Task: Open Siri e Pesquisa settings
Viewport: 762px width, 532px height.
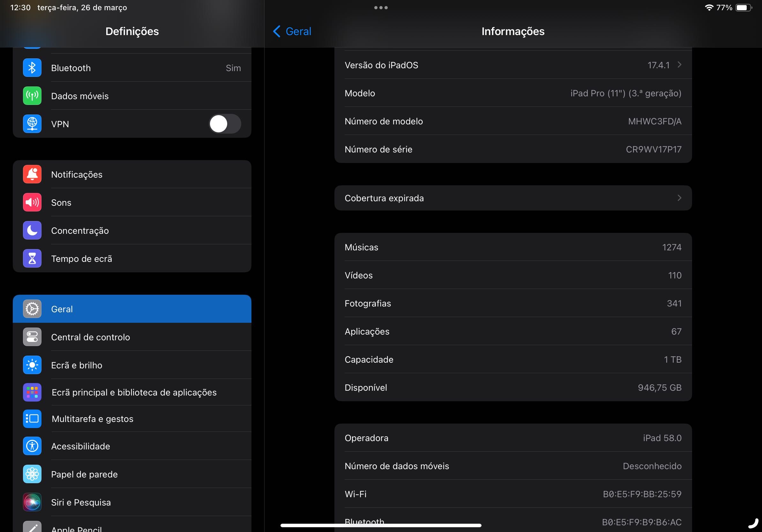Action: click(132, 502)
